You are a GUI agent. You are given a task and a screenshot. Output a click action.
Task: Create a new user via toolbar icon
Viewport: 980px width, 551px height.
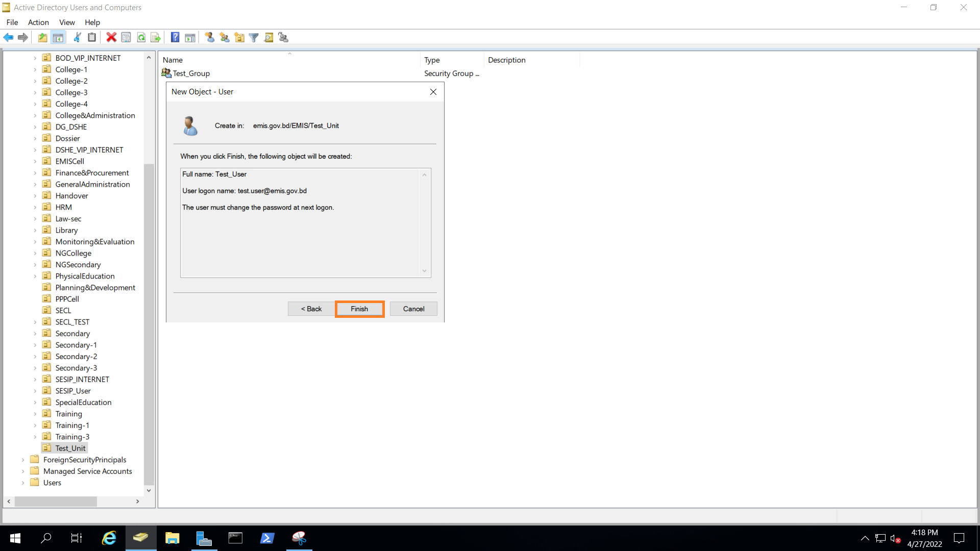coord(210,37)
